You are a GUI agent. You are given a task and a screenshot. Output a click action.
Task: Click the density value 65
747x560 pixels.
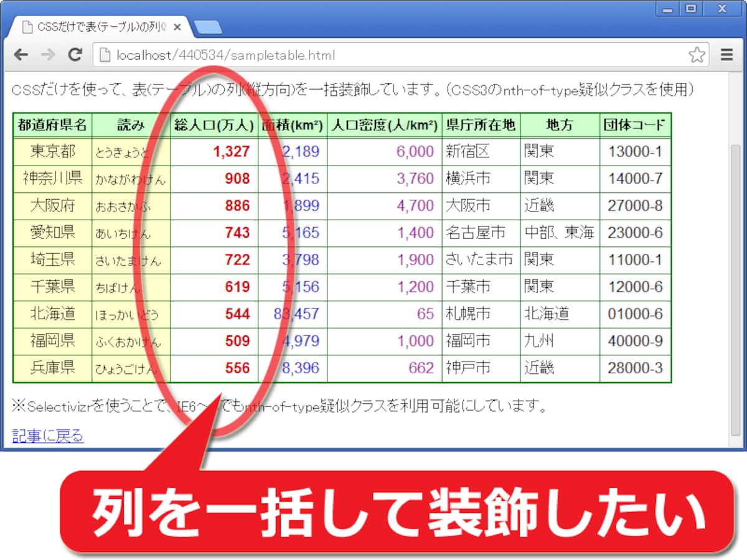426,314
